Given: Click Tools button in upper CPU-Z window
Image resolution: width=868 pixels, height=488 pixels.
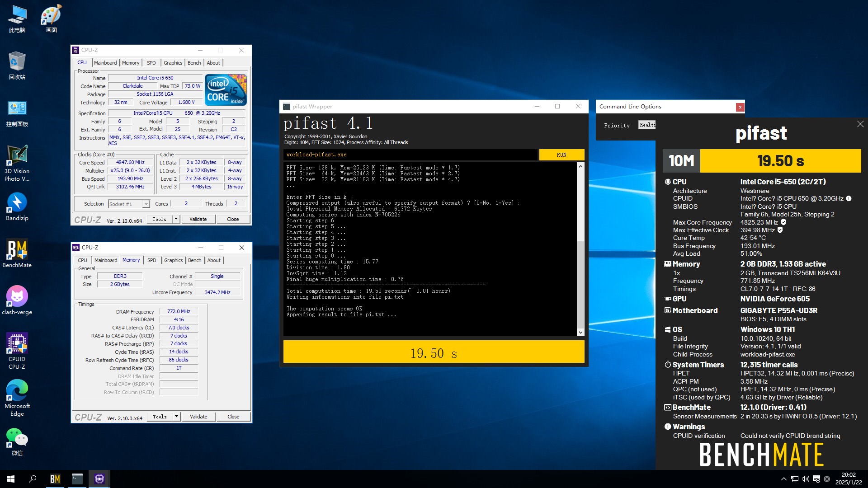Looking at the screenshot, I should tap(160, 219).
